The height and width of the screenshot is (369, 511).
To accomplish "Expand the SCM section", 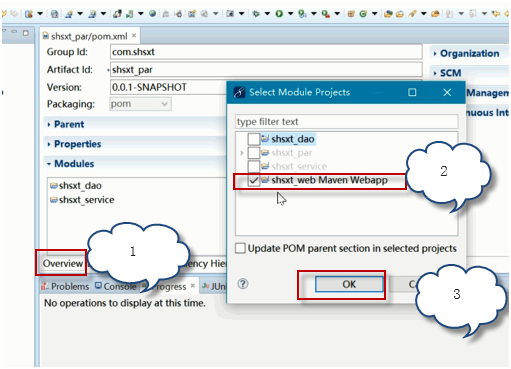I will point(435,73).
